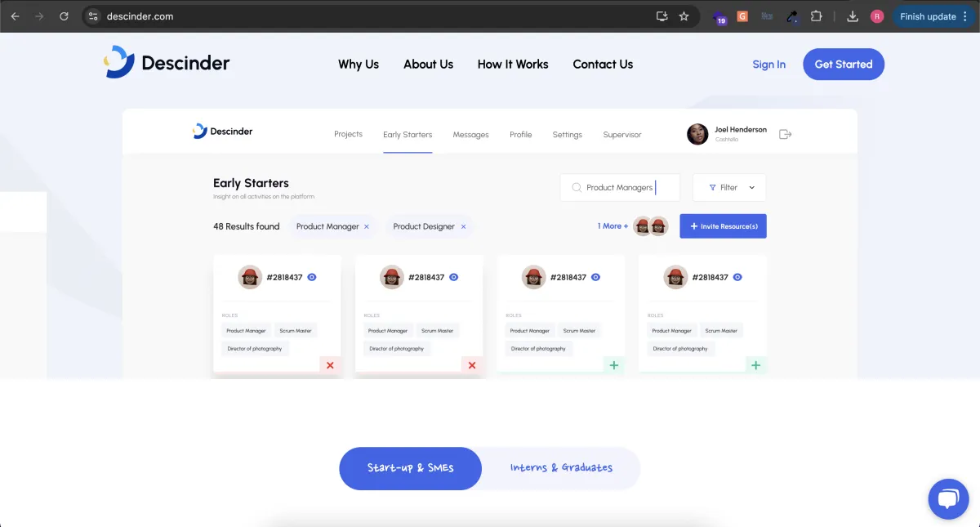Click Joel Henderson's profile photo
This screenshot has width=980, height=527.
tap(697, 134)
